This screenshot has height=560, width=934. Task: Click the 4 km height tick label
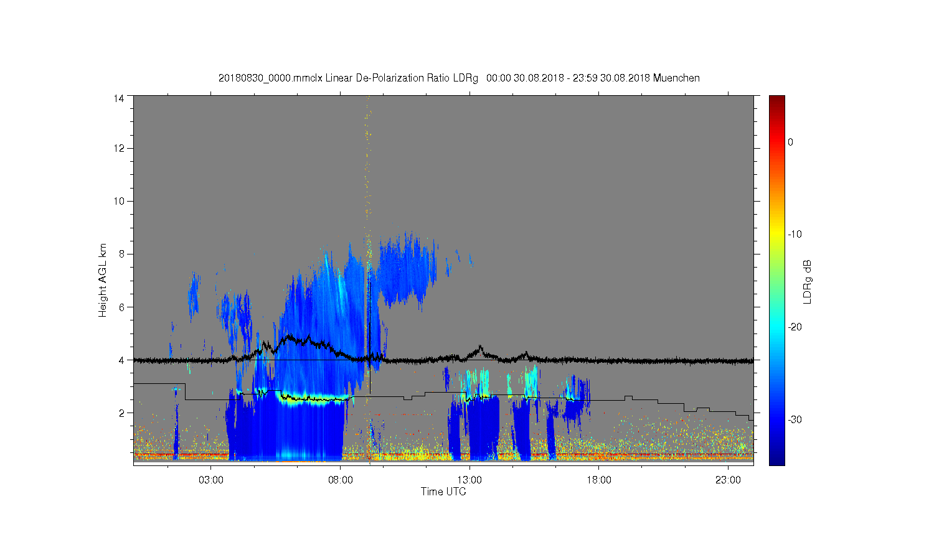click(x=121, y=360)
